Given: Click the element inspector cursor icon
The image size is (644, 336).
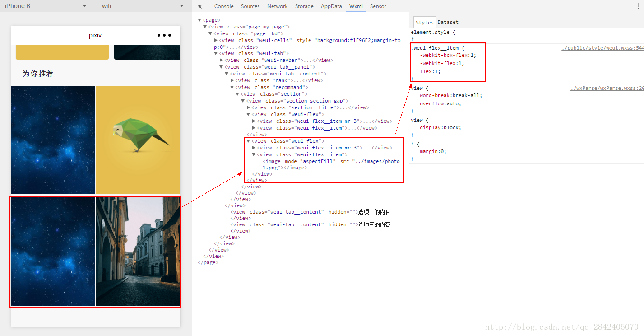Looking at the screenshot, I should click(x=199, y=6).
